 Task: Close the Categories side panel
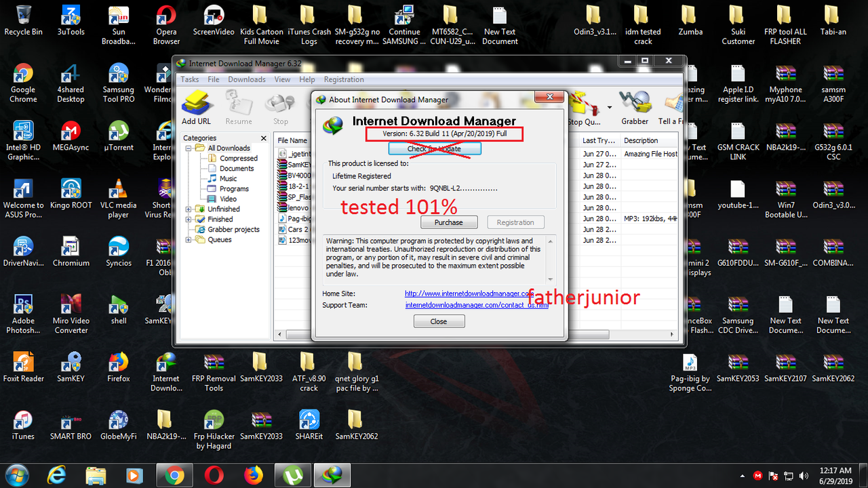(264, 138)
